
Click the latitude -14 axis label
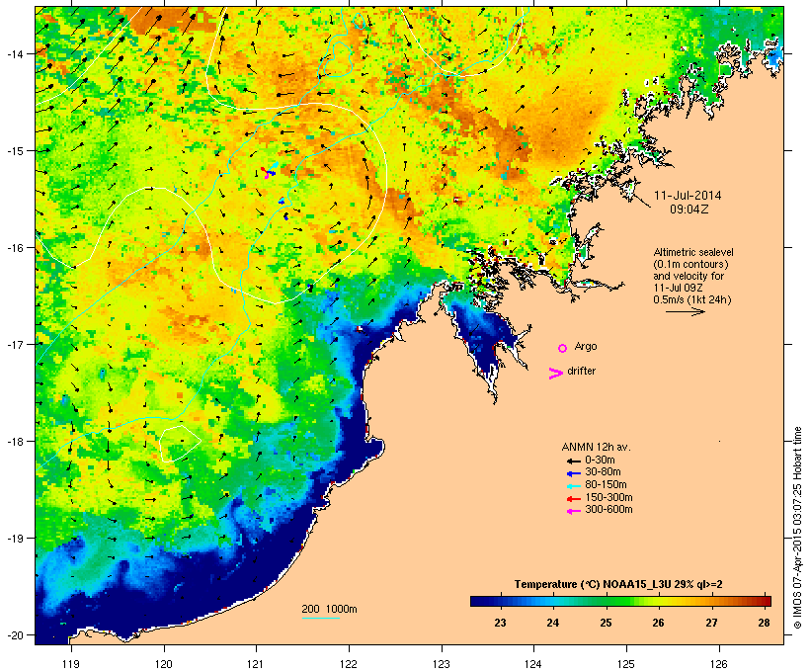(15, 53)
